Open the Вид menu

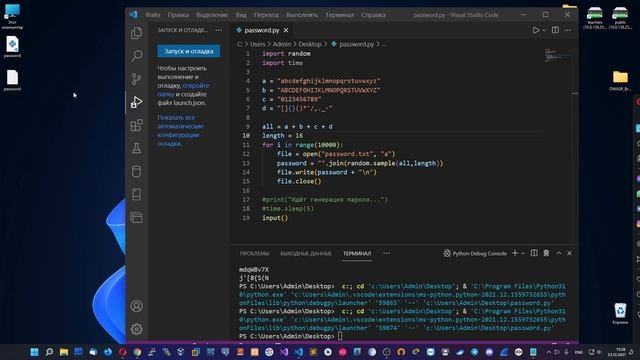pyautogui.click(x=241, y=15)
